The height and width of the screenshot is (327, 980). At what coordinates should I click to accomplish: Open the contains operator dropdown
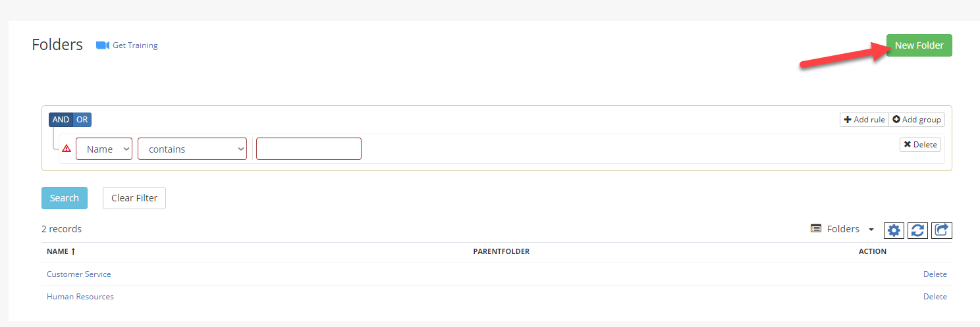click(192, 149)
